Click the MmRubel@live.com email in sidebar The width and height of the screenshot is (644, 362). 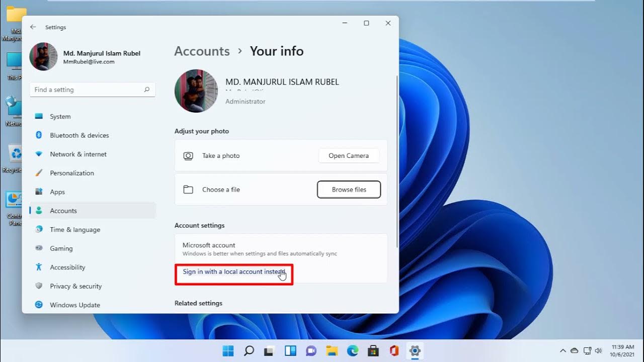point(89,62)
